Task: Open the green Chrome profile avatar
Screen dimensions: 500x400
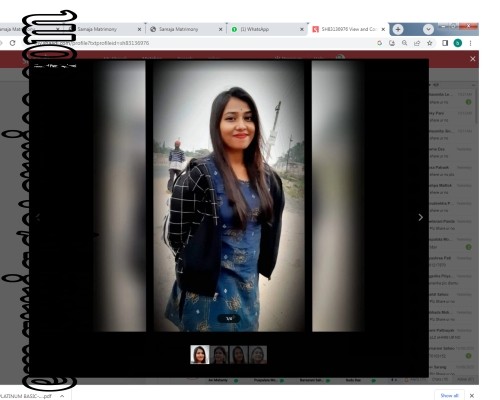Action: [458, 43]
